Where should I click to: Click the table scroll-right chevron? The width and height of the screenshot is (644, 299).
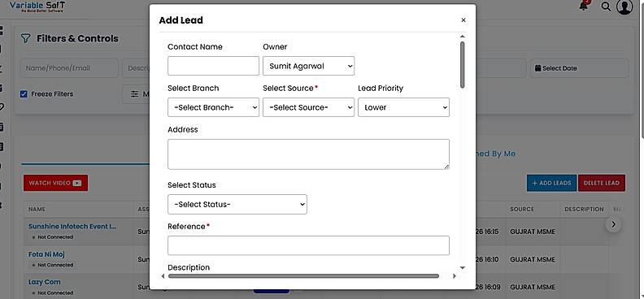point(614,224)
